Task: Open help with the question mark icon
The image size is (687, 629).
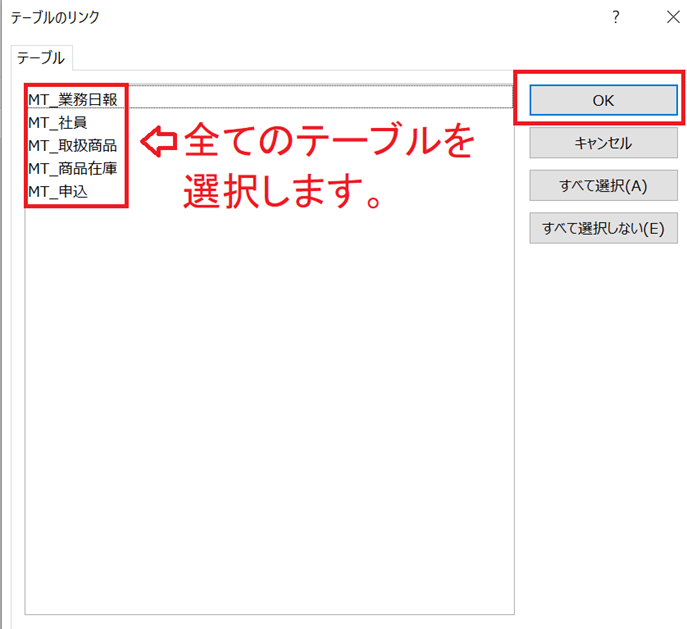Action: [x=616, y=17]
